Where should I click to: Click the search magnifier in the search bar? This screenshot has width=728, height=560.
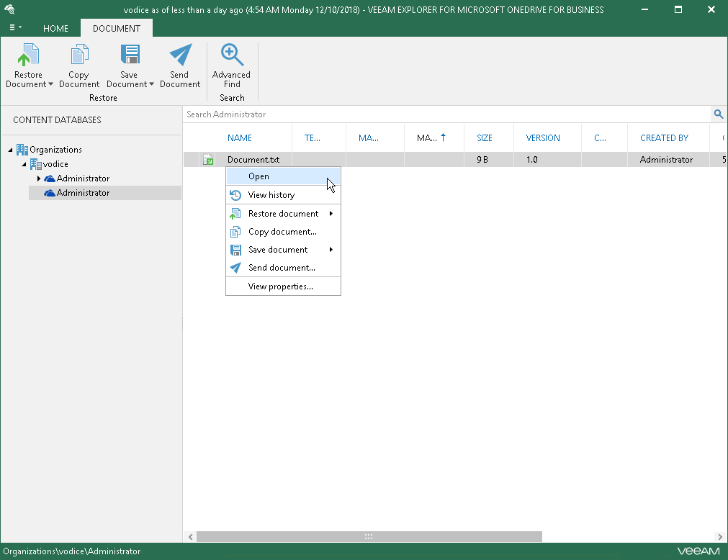tap(718, 114)
